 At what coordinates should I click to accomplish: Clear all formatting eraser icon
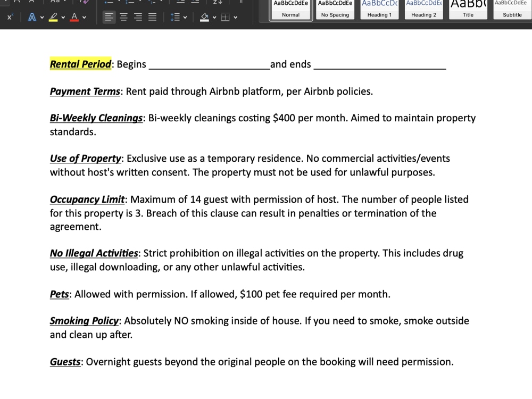pyautogui.click(x=84, y=2)
